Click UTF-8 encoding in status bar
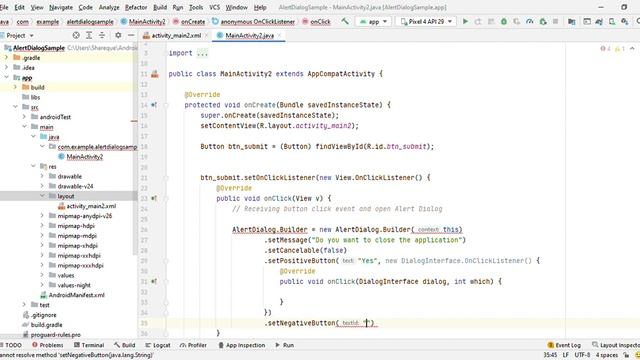This screenshot has height=360, width=640. coord(582,355)
